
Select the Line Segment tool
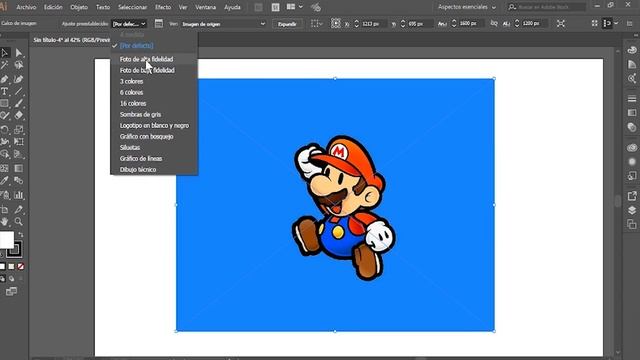point(19,91)
